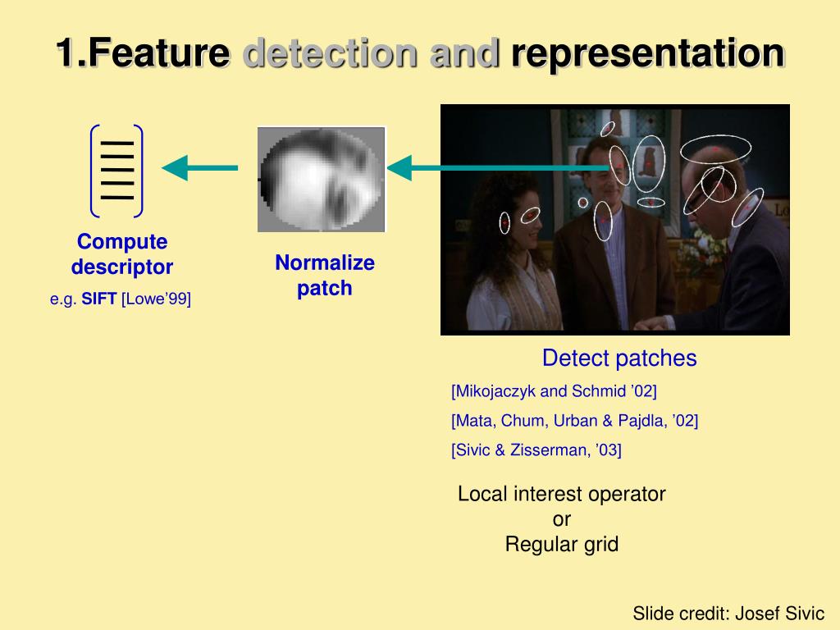Click the '[Mikojaczyk and Schmid '02]' citation
This screenshot has height=630, width=840.
[x=554, y=391]
